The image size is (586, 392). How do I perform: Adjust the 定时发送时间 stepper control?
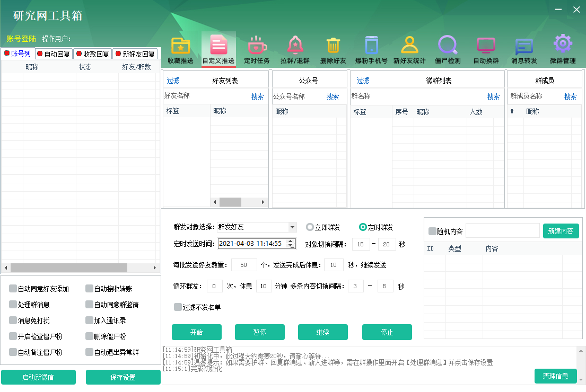pyautogui.click(x=291, y=244)
